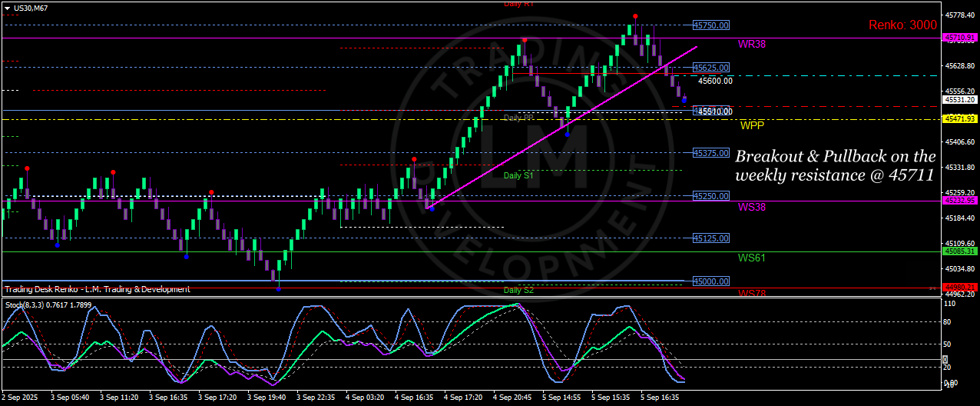Click the 4 Sep 03:20 time label
980x406 pixels.
click(x=365, y=398)
